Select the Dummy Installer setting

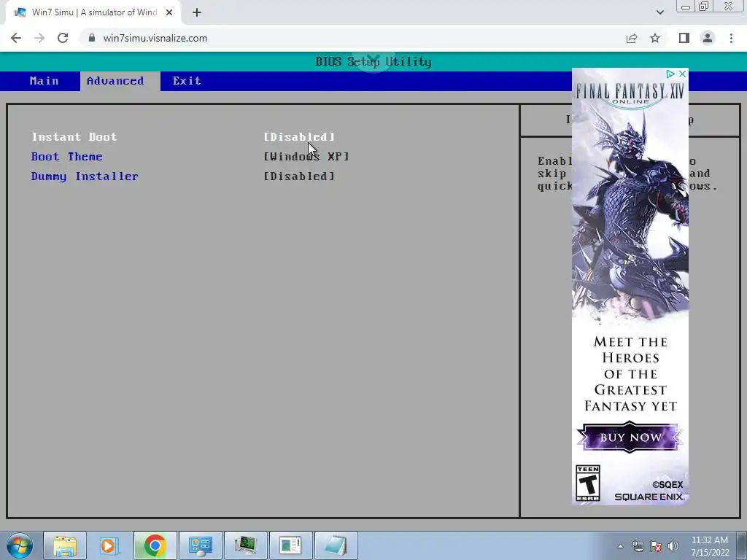click(x=85, y=176)
